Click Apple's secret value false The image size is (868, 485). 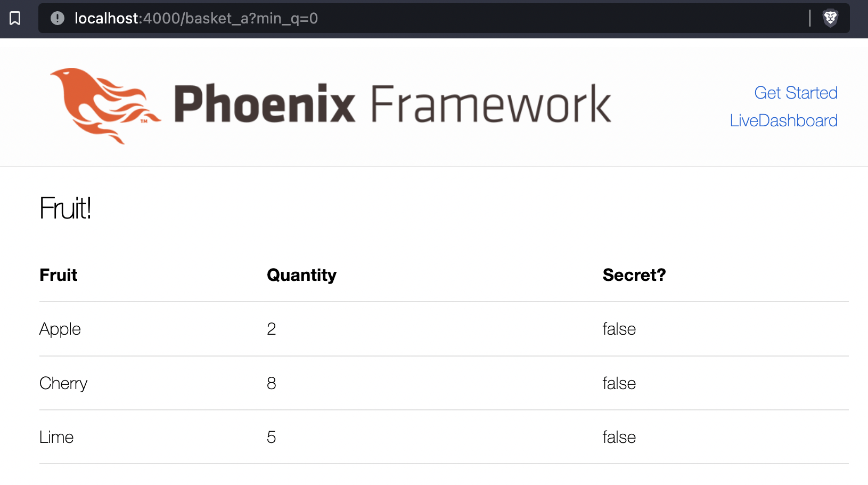pyautogui.click(x=619, y=329)
